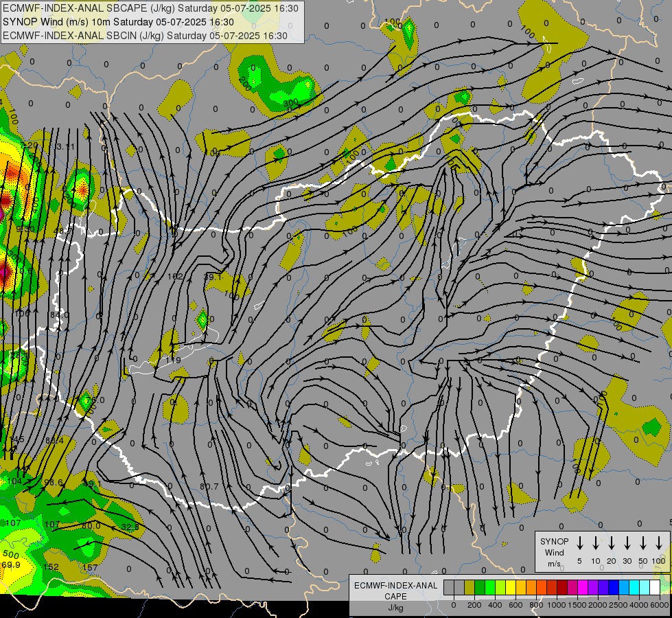Screen dimensions: 672x618
Task: Click the wind arrow above 20 m/s
Action: 612,543
